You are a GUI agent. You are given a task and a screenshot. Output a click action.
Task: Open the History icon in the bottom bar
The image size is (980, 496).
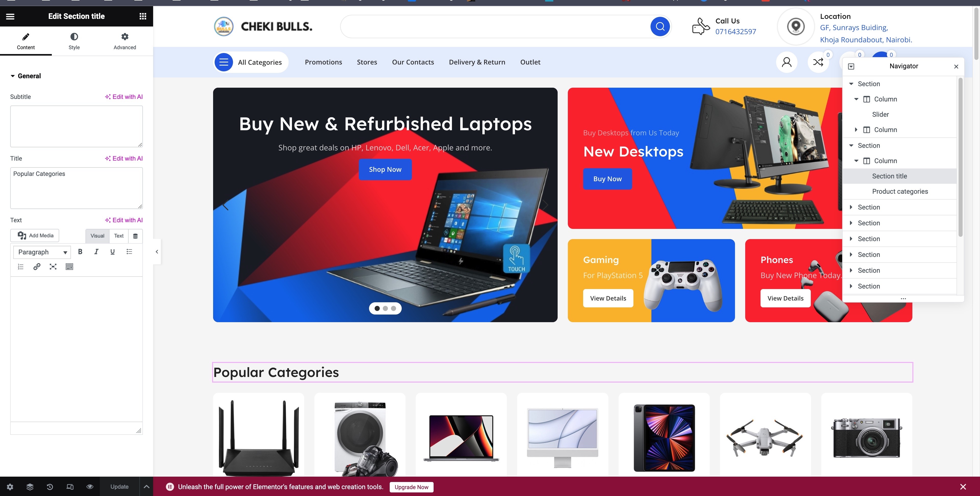point(50,487)
